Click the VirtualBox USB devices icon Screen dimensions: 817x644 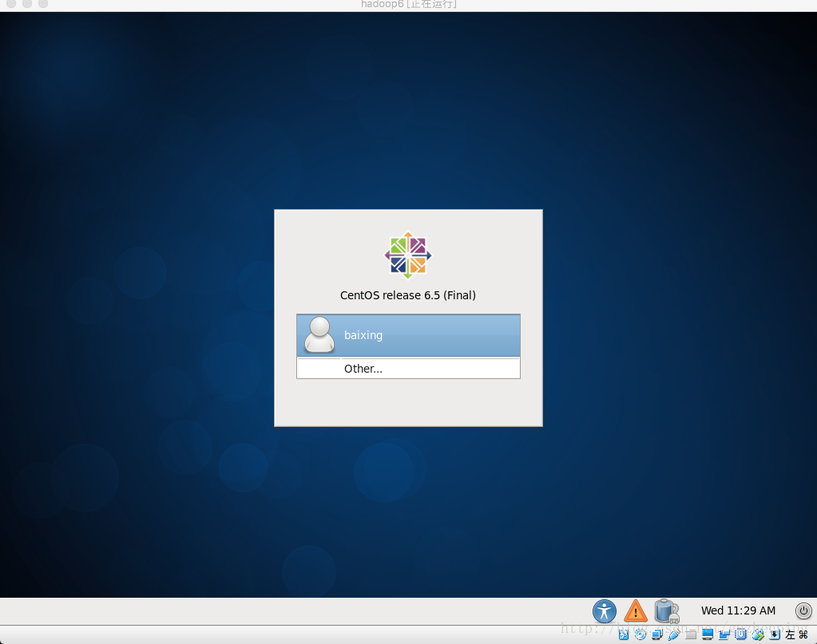pos(674,634)
